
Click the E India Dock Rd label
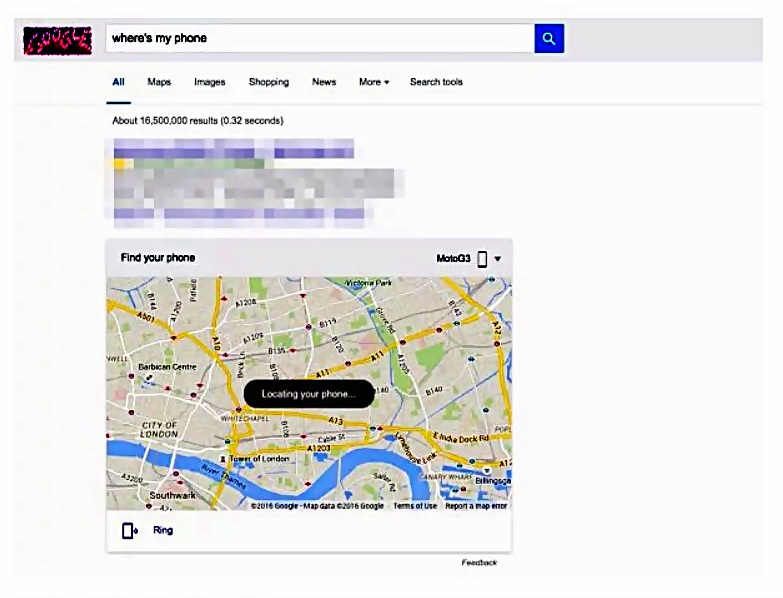[461, 439]
